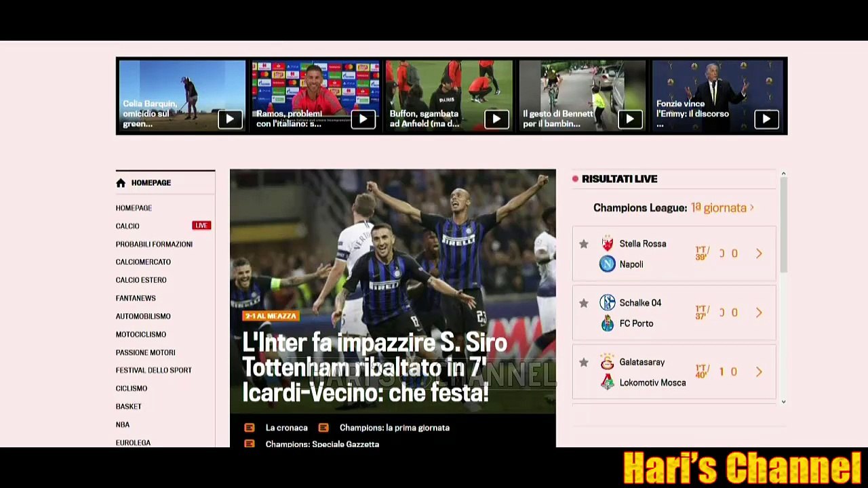Open PASSIONE MOTORI section
Image resolution: width=868 pixels, height=488 pixels.
point(146,352)
